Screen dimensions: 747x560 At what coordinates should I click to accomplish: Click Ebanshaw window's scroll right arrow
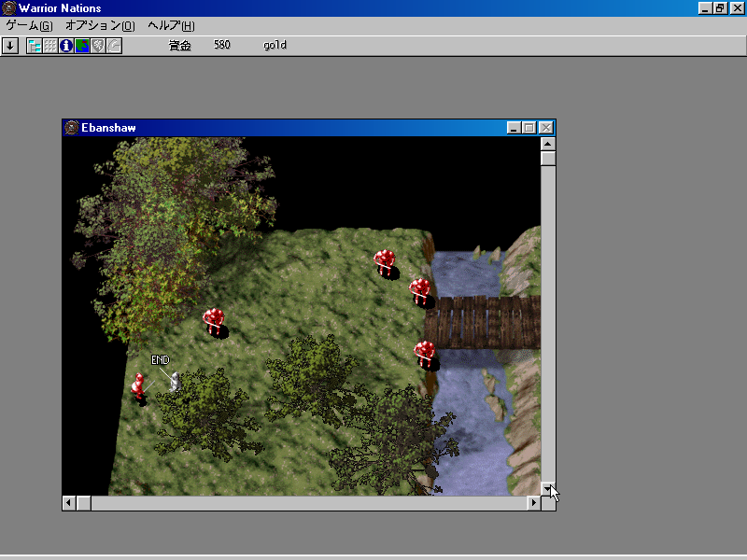(533, 503)
